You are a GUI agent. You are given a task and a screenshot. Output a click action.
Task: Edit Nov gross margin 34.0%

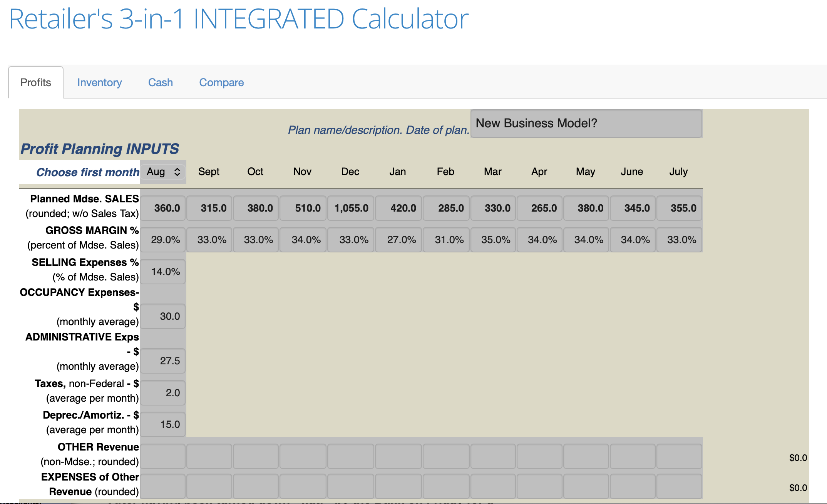303,240
